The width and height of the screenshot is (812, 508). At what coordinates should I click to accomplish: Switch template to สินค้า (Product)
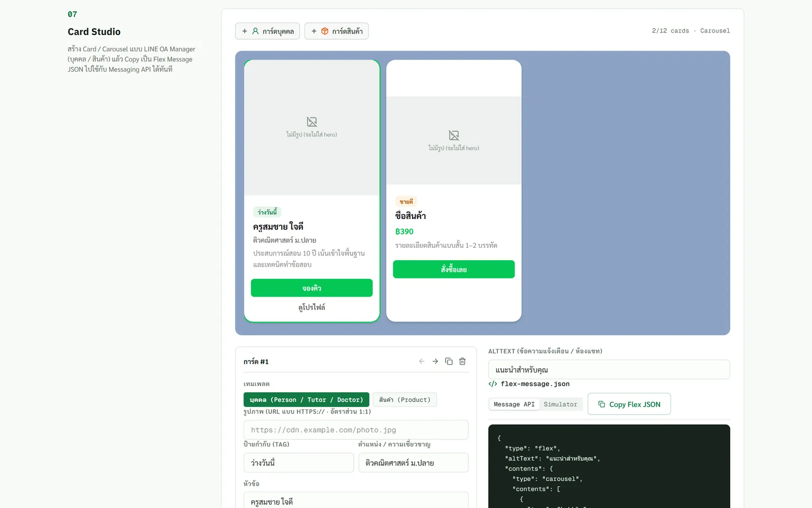point(404,400)
